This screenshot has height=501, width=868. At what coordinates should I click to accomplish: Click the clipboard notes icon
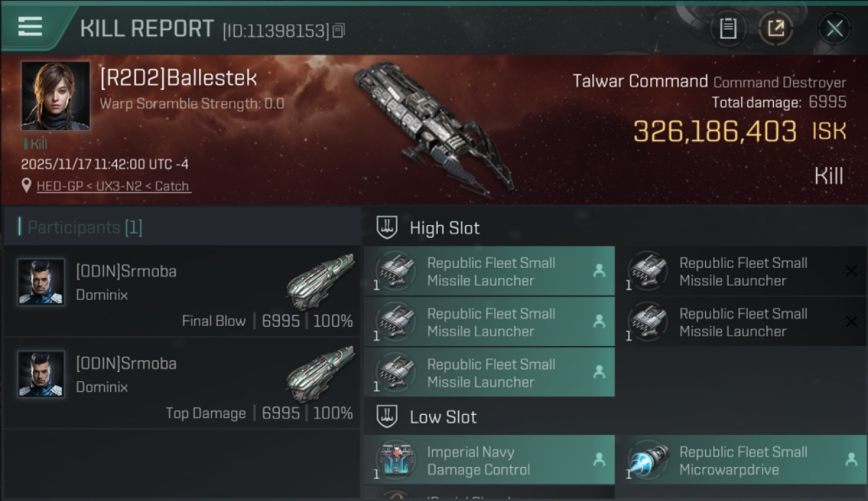tap(728, 29)
